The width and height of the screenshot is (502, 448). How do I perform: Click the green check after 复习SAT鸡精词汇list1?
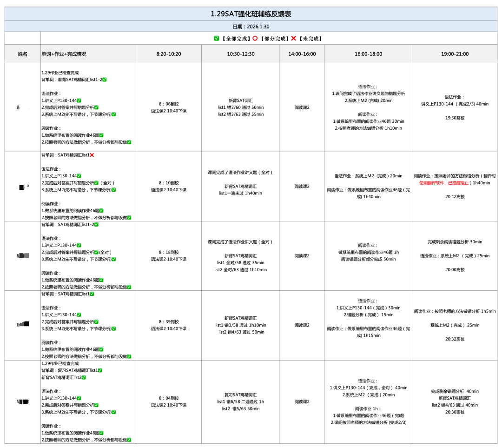pos(100,370)
